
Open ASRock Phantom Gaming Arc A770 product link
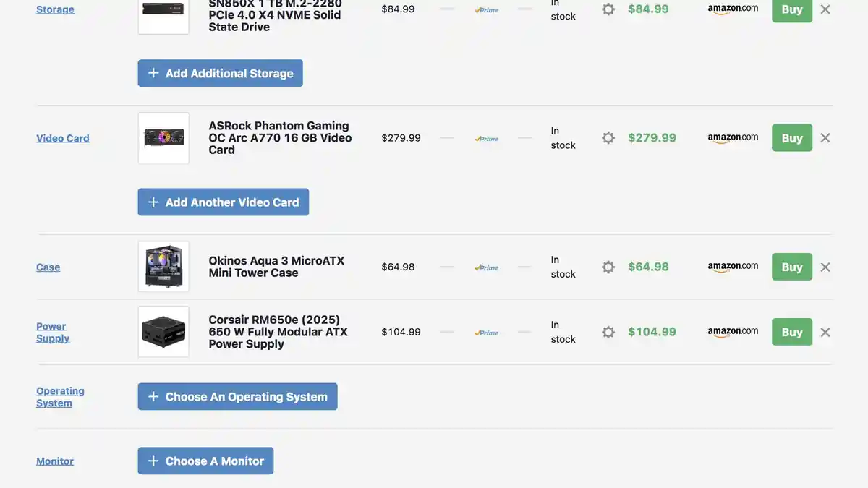point(280,137)
